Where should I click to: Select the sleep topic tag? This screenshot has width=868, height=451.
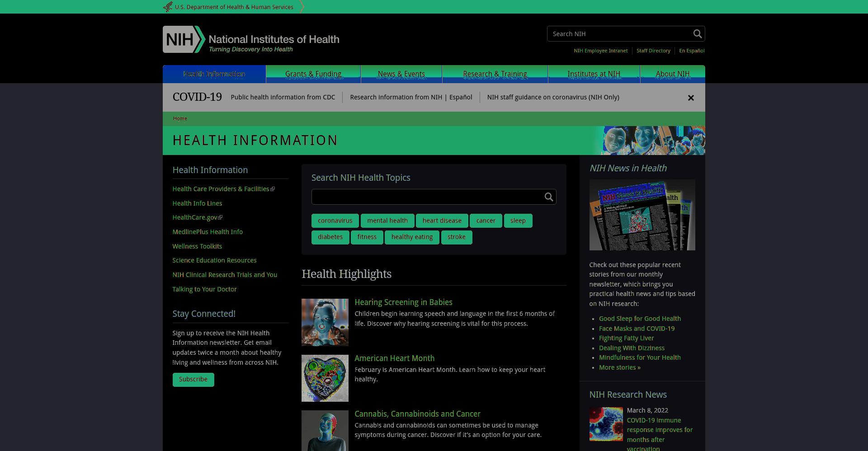click(x=518, y=221)
